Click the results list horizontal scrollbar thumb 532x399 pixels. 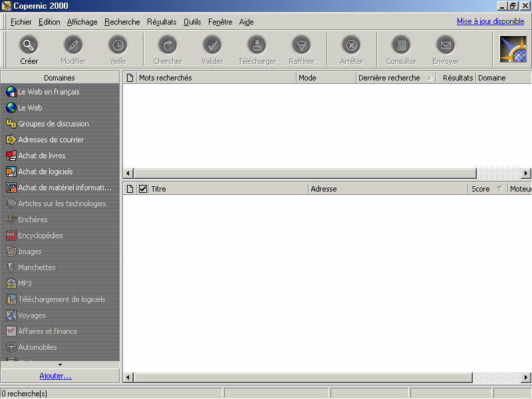303,377
